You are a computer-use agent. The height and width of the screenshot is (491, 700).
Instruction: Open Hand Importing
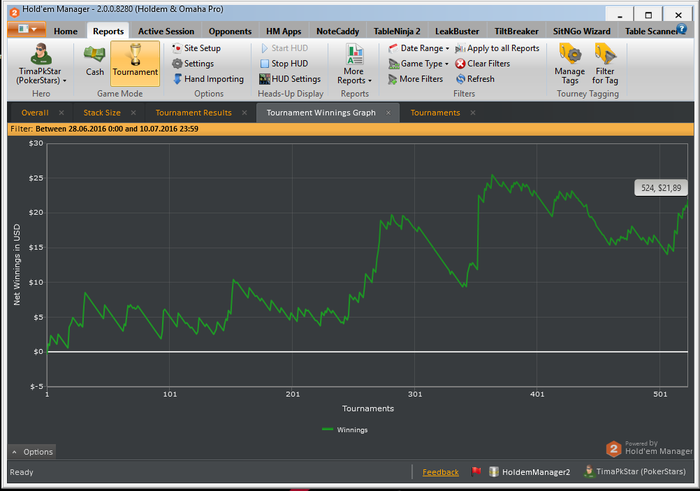208,79
